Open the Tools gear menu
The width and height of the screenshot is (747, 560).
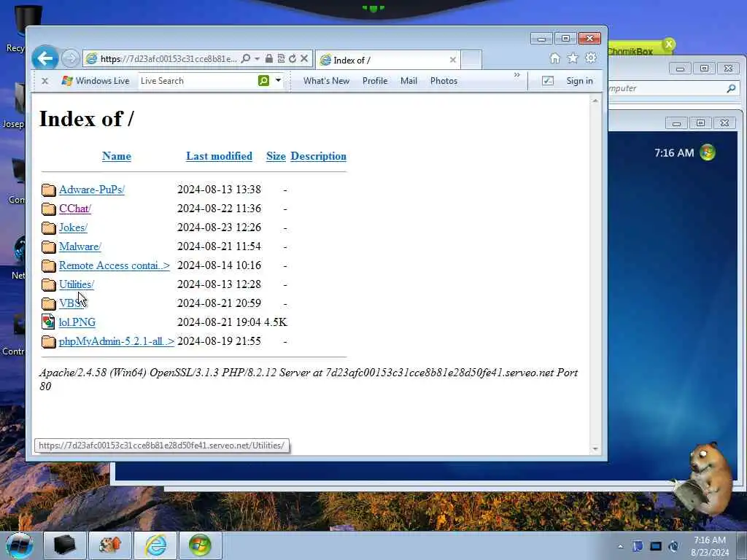pos(591,58)
